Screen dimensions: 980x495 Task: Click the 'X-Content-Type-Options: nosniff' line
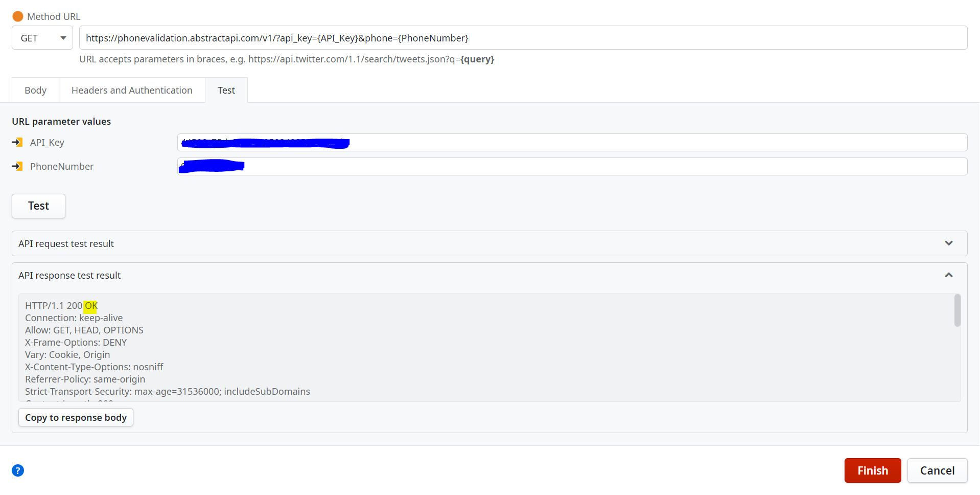[x=94, y=367]
